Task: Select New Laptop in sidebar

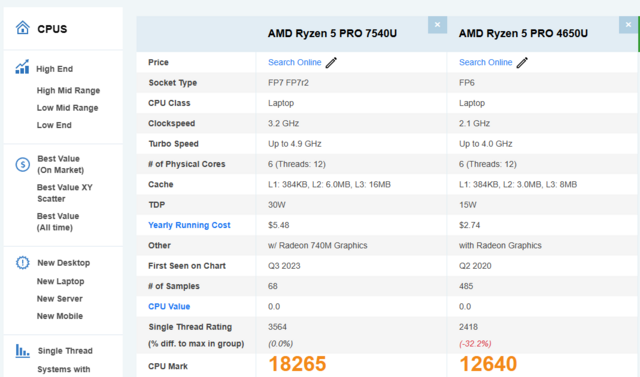Action: click(60, 282)
